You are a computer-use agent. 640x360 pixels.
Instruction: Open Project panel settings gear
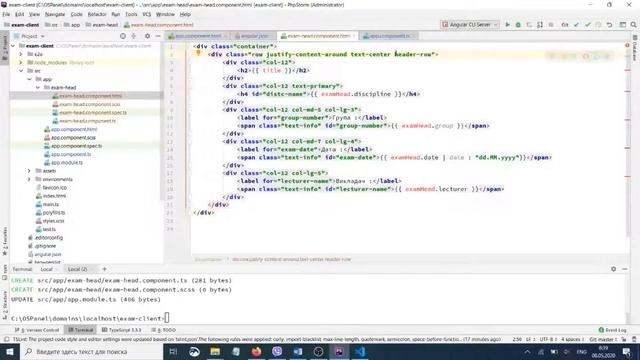click(147, 36)
